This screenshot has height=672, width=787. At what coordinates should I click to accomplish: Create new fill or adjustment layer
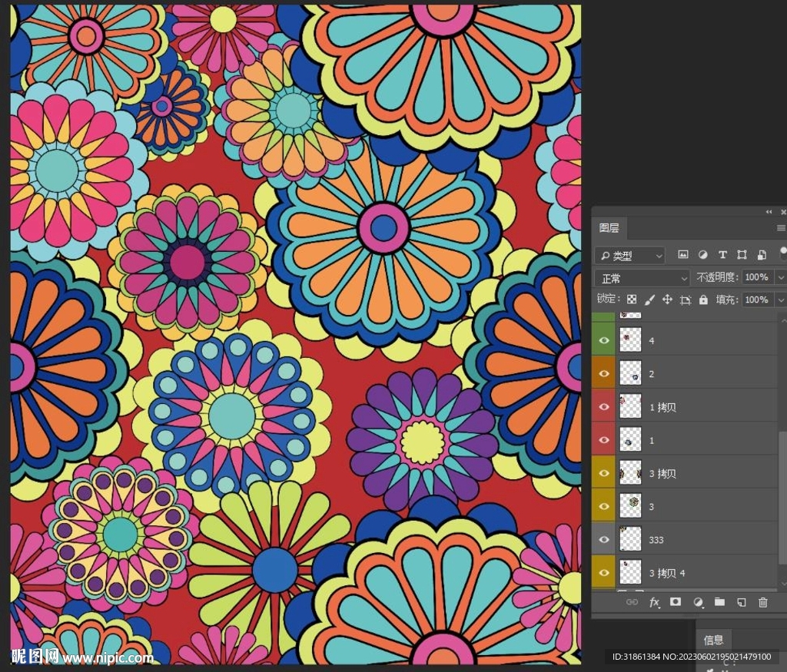[x=698, y=602]
